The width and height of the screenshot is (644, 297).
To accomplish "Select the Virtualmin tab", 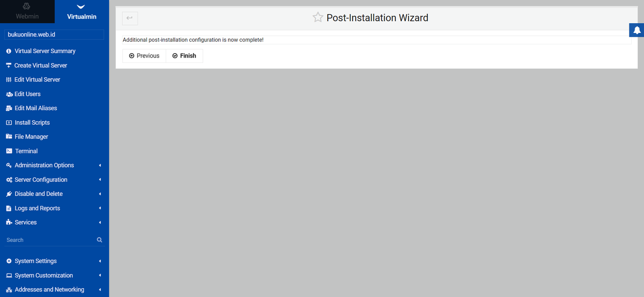I will (x=82, y=12).
